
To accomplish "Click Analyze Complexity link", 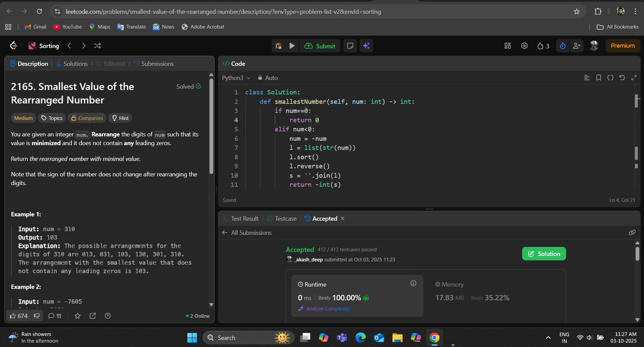I will 324,308.
